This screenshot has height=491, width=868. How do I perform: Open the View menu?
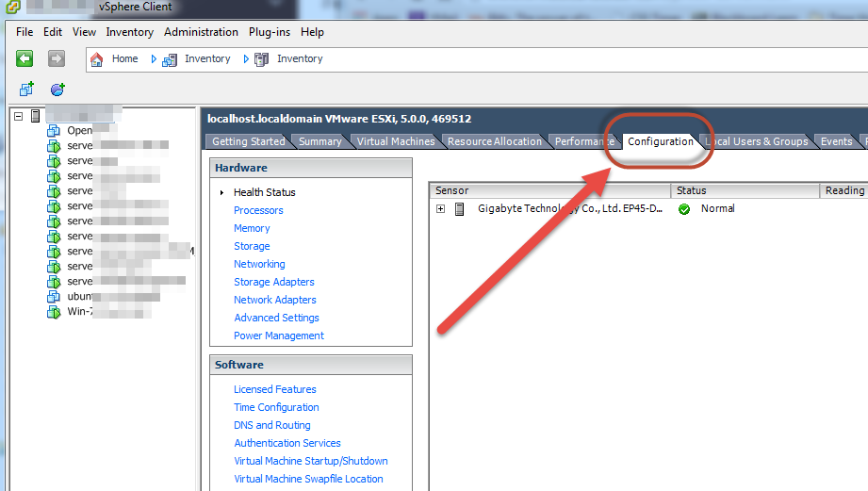(x=84, y=32)
